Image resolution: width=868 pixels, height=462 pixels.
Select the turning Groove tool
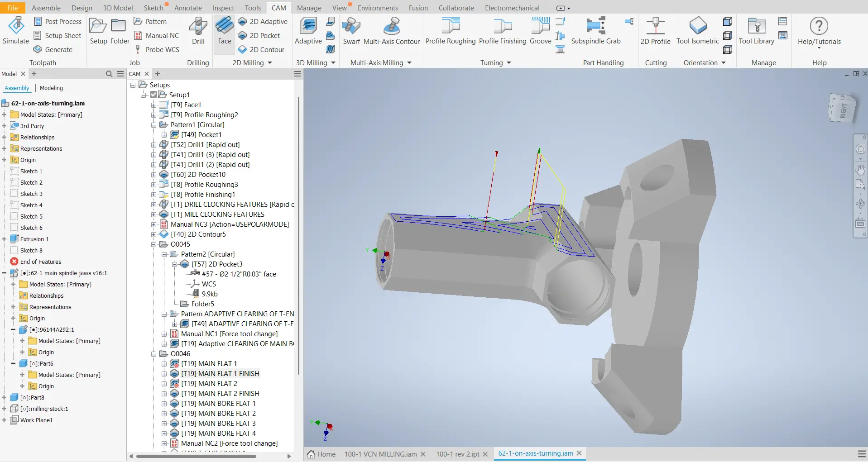coord(541,31)
